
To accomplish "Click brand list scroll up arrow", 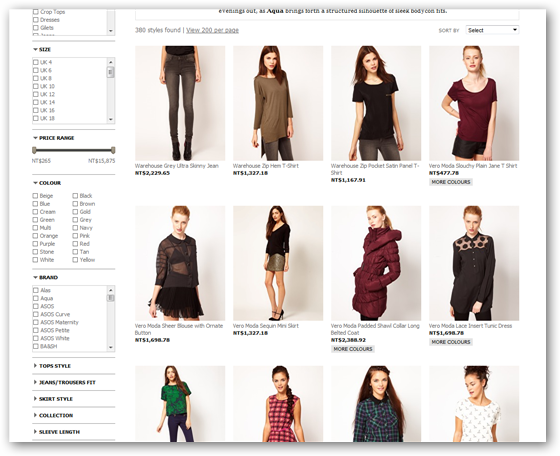I will tap(111, 290).
